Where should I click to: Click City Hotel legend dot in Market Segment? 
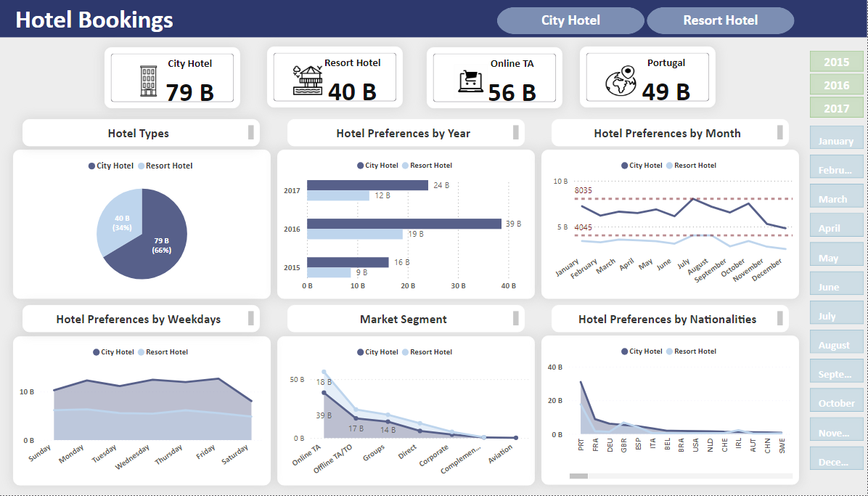coord(361,352)
